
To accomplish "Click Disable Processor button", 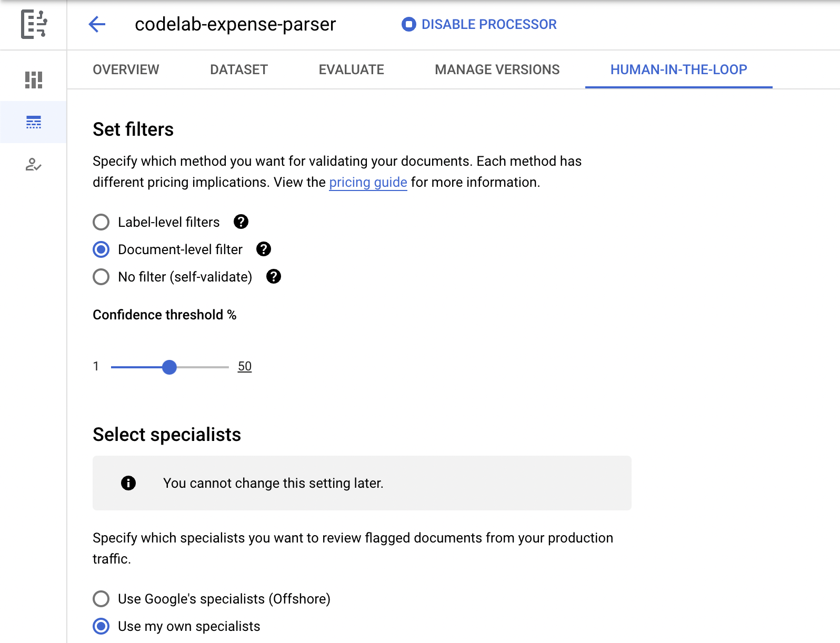I will click(x=479, y=24).
